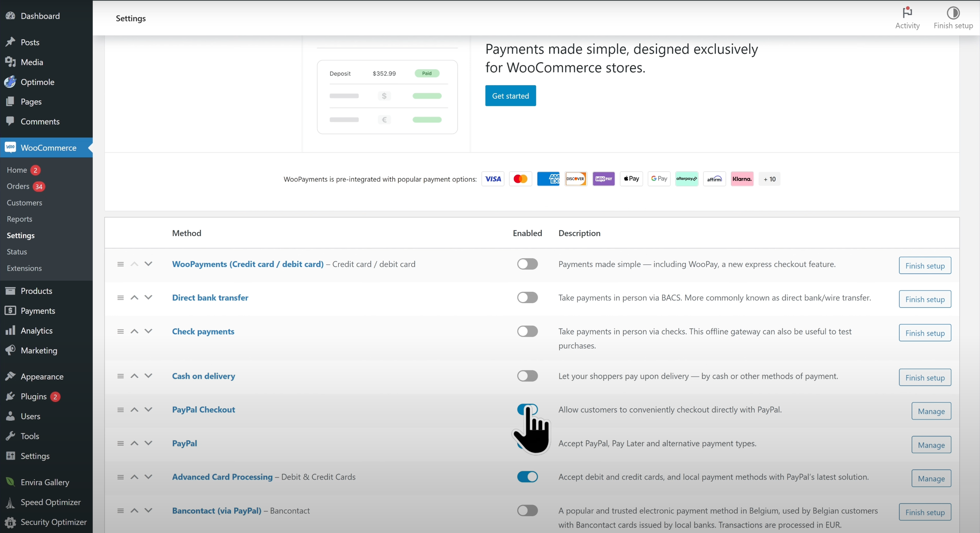Open Plugins from sidebar icon
This screenshot has width=980, height=533.
(x=11, y=396)
